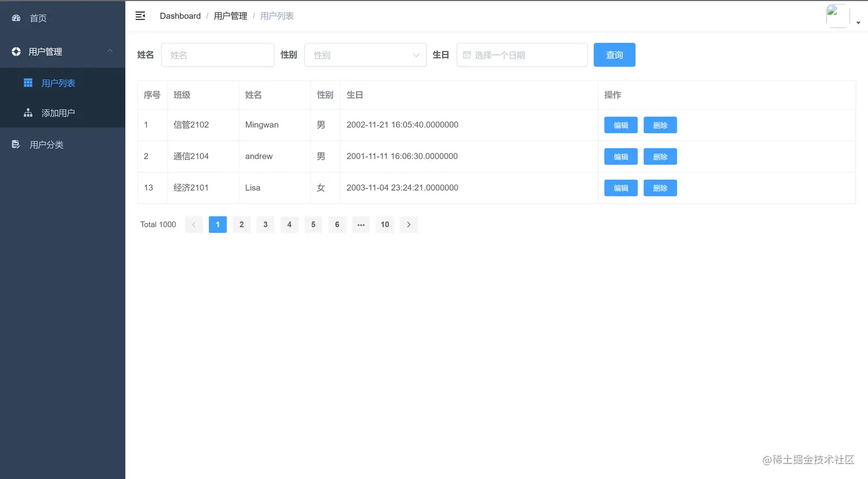Go to page 5 in pagination
Viewport: 868px width, 479px height.
pos(313,225)
